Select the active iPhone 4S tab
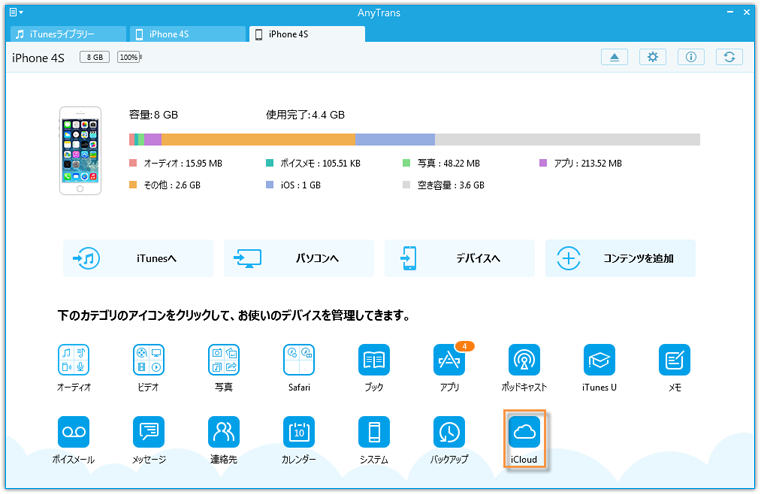The height and width of the screenshot is (494, 760). (x=307, y=34)
